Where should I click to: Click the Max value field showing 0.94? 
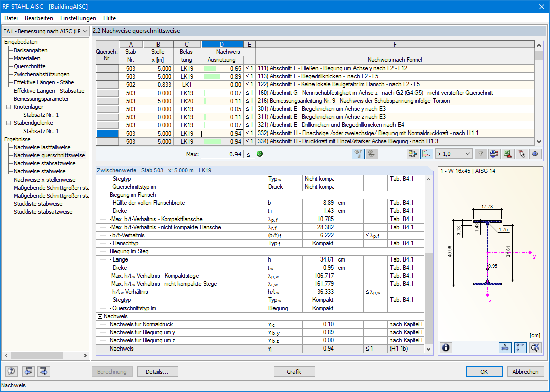pos(222,154)
